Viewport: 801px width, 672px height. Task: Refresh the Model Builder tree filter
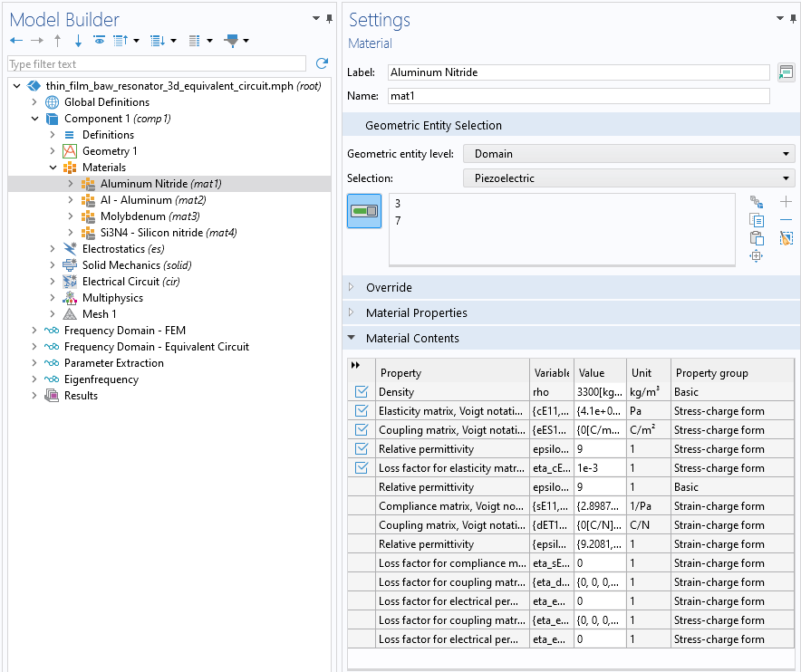(x=322, y=63)
